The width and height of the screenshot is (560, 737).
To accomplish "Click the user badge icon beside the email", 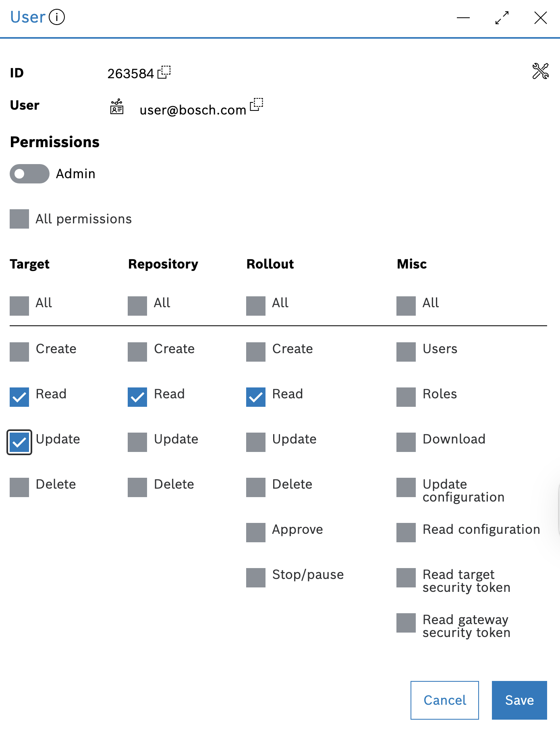I will click(x=117, y=107).
